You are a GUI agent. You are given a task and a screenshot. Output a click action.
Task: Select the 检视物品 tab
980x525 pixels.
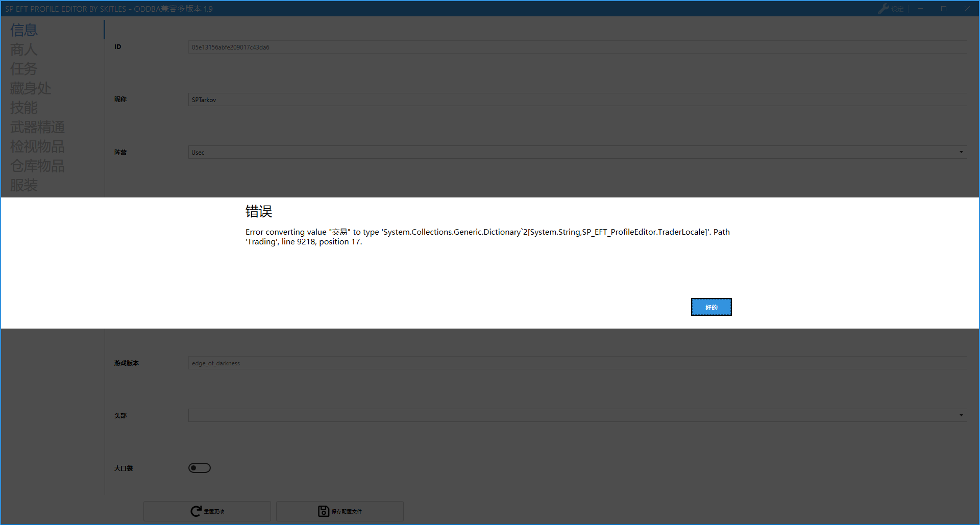point(37,146)
